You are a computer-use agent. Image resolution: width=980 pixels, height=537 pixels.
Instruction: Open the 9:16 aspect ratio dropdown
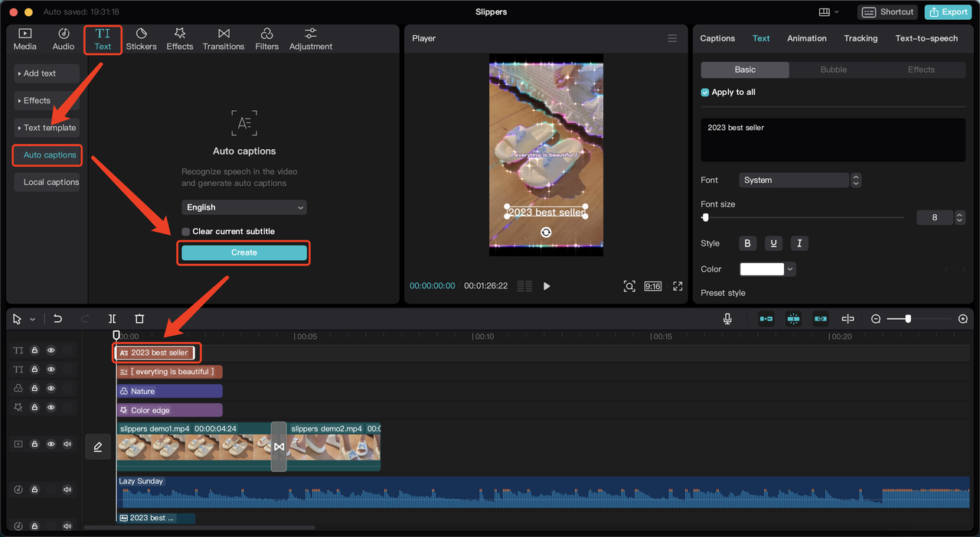tap(652, 285)
